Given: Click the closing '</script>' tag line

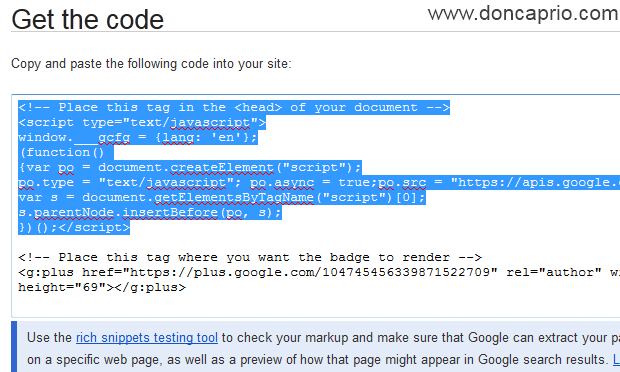Looking at the screenshot, I should 74,228.
